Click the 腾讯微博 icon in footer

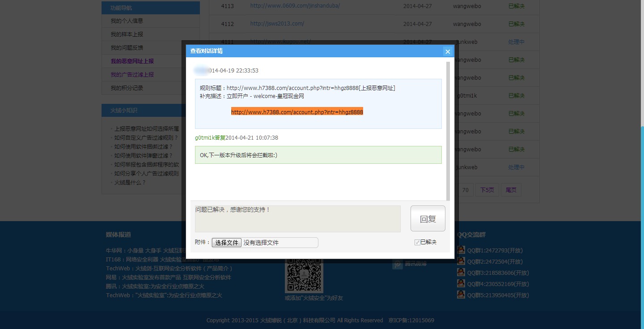click(x=397, y=264)
